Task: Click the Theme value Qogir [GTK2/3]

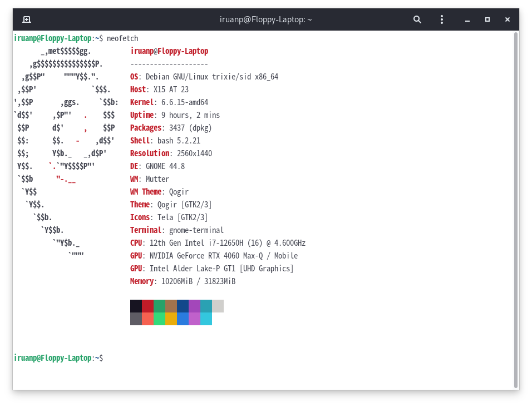Action: (185, 205)
